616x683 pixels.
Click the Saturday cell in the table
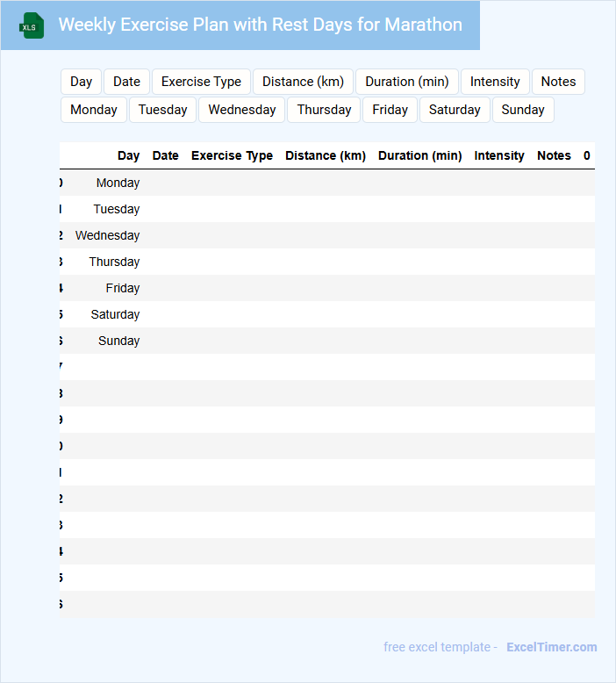[115, 314]
